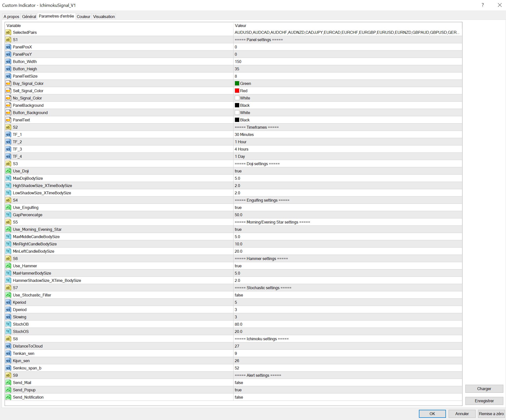Toggle the Use_Hammer true value

[238, 266]
